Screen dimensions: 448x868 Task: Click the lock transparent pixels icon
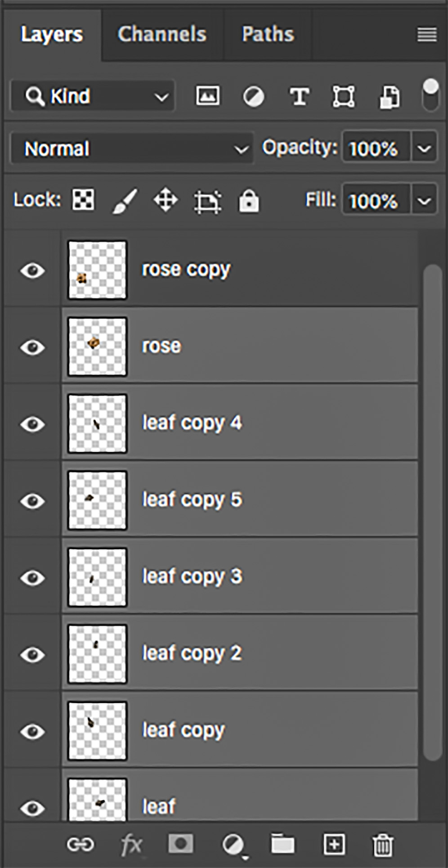tap(84, 200)
